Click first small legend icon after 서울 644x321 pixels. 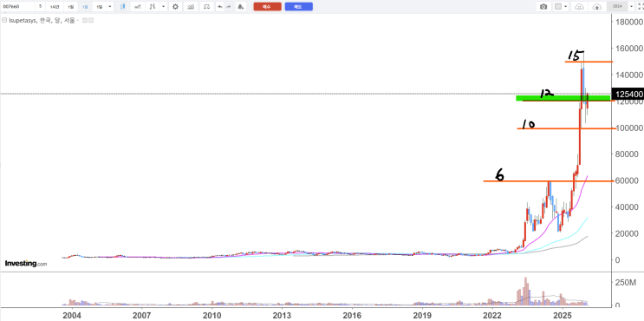coord(85,20)
